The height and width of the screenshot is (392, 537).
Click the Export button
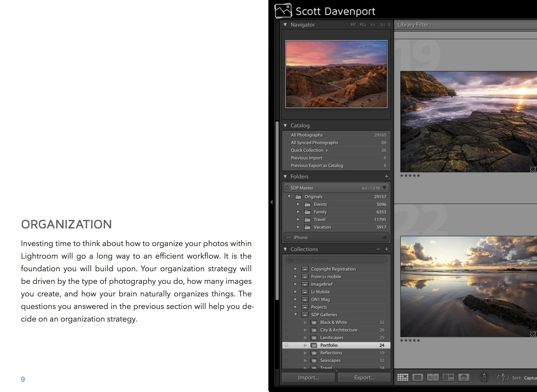click(x=364, y=377)
